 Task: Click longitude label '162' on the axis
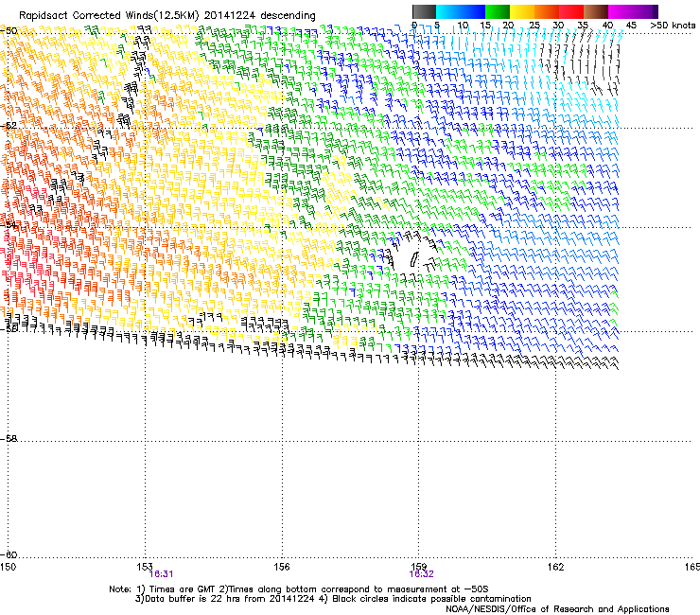555,567
